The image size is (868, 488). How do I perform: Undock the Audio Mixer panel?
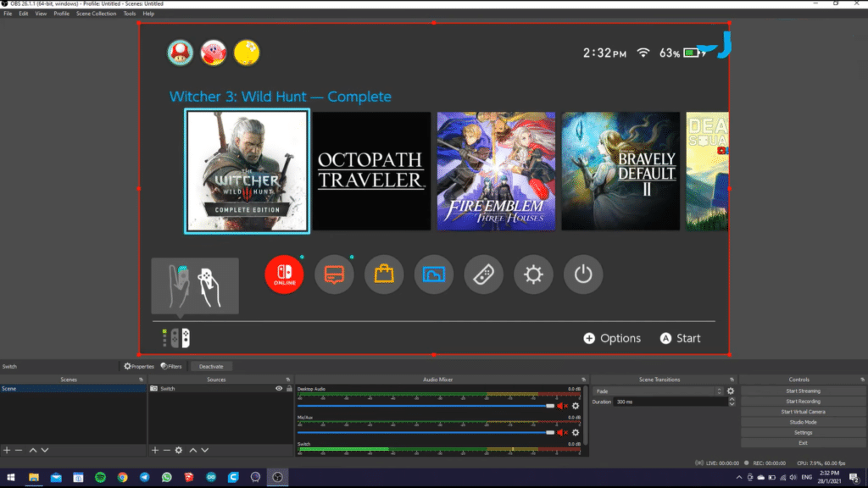click(583, 380)
